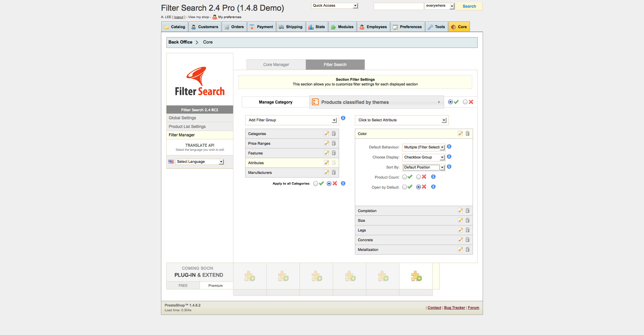Delete the Categories filter group

pos(334,133)
